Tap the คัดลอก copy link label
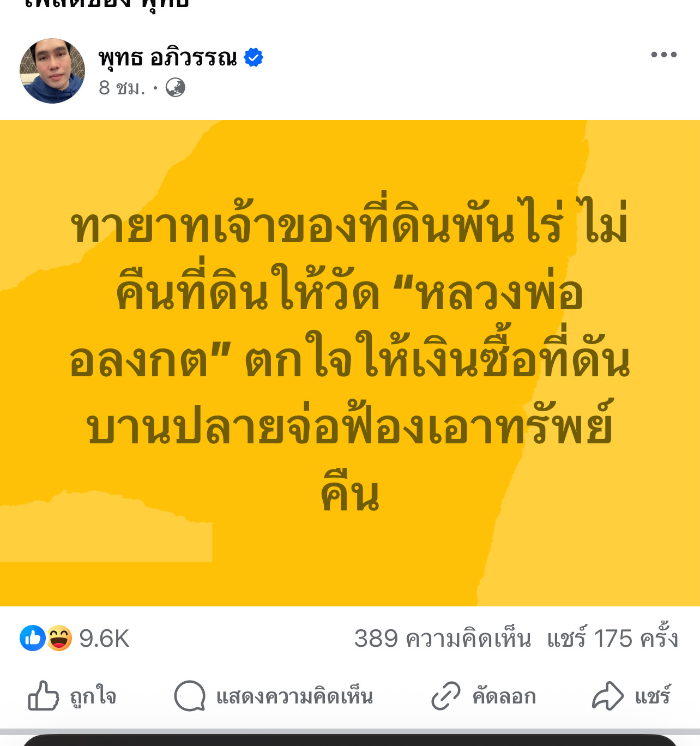This screenshot has height=746, width=700. [504, 696]
